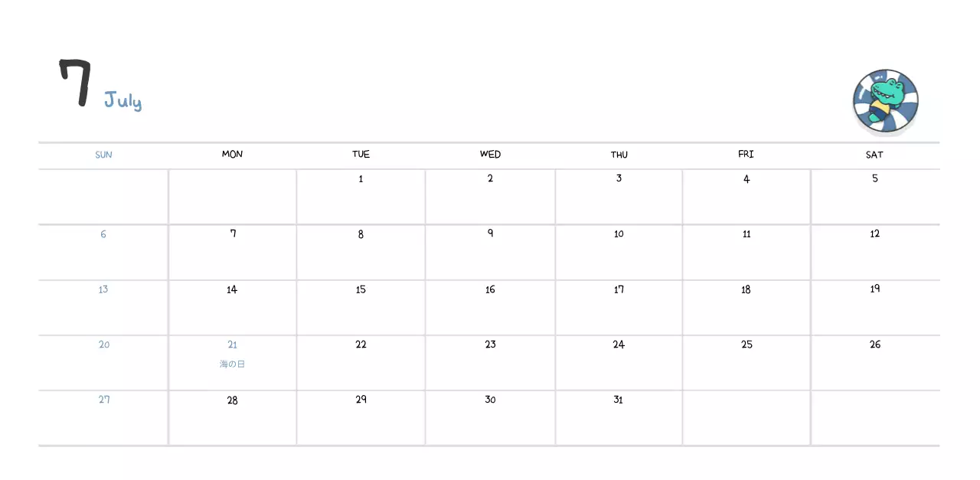Screen dimensions: 980x480
Task: Click date 16 on Wednesday
Action: pos(490,289)
